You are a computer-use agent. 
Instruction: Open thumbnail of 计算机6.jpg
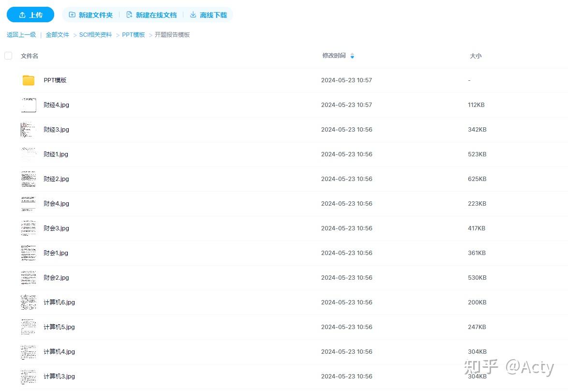[29, 302]
